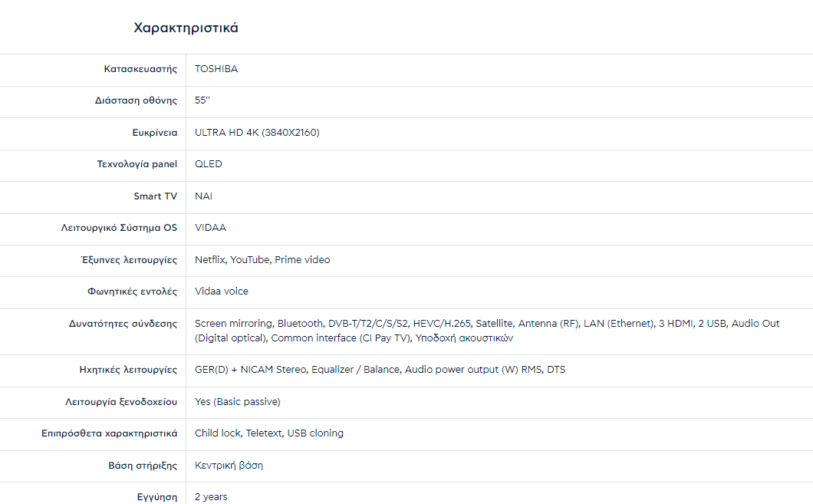Image resolution: width=813 pixels, height=504 pixels.
Task: Select the Vidaa voice value
Action: click(222, 292)
